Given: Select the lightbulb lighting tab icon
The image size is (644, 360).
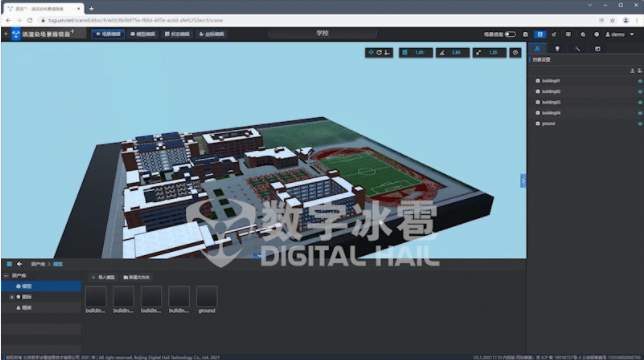Looking at the screenshot, I should (x=557, y=49).
